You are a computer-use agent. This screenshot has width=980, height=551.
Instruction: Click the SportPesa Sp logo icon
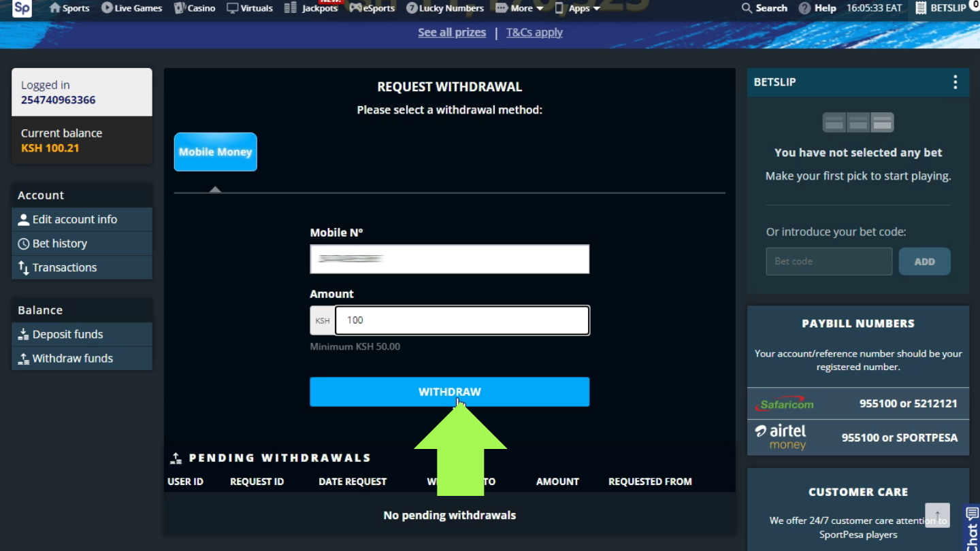(x=22, y=8)
